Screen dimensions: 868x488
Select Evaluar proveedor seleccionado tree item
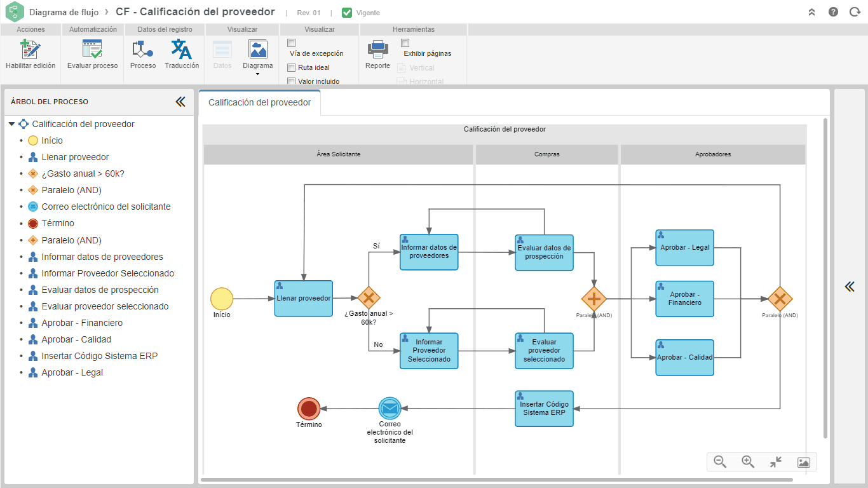coord(105,307)
